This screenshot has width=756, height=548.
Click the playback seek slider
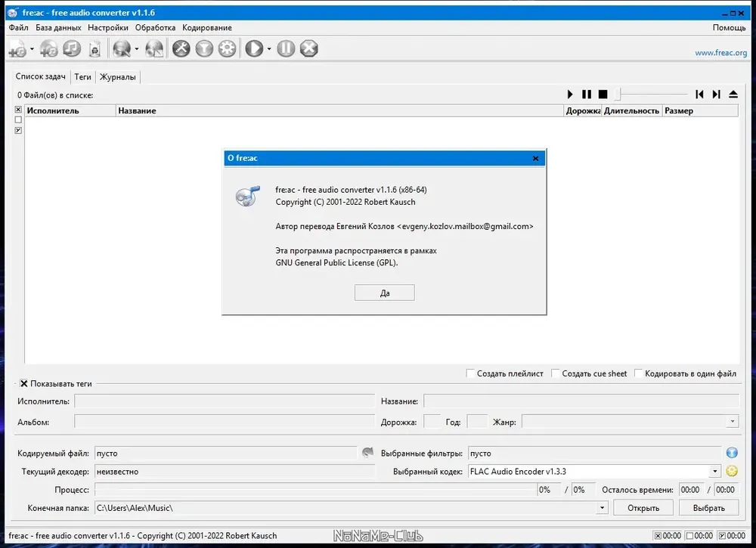tap(652, 94)
